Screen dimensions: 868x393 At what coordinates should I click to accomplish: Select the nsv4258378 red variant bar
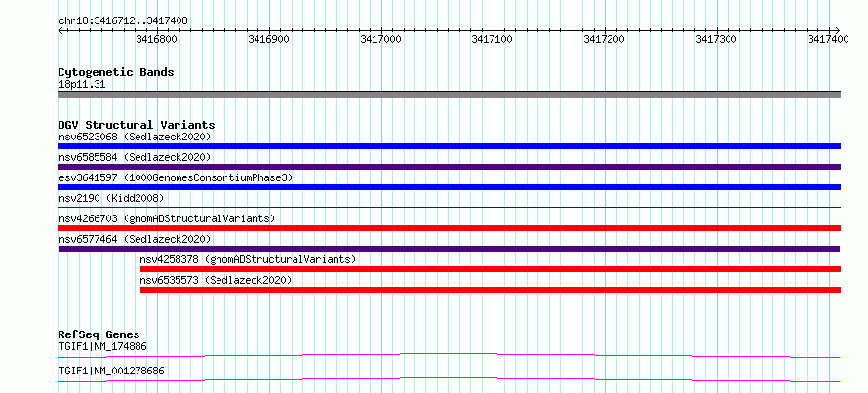point(491,269)
